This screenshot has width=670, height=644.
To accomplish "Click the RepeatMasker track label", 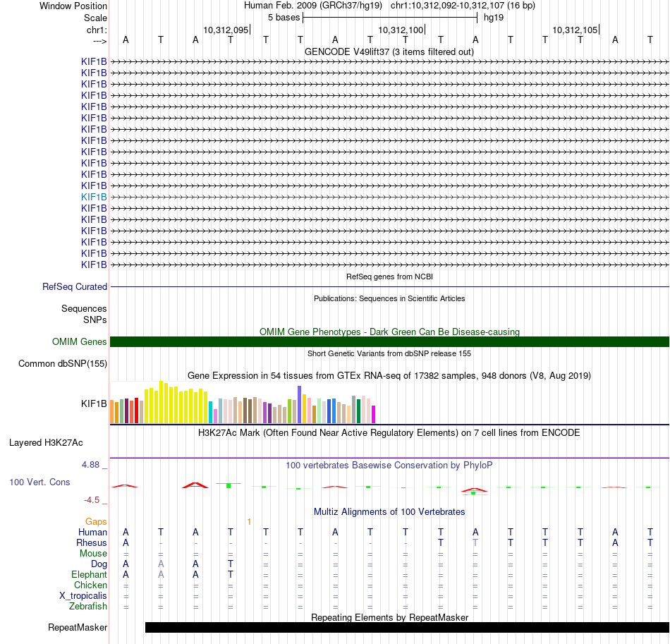I will coord(78,627).
